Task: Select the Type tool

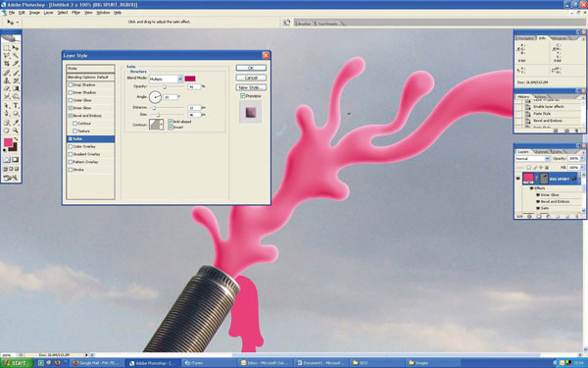Action: point(16,106)
